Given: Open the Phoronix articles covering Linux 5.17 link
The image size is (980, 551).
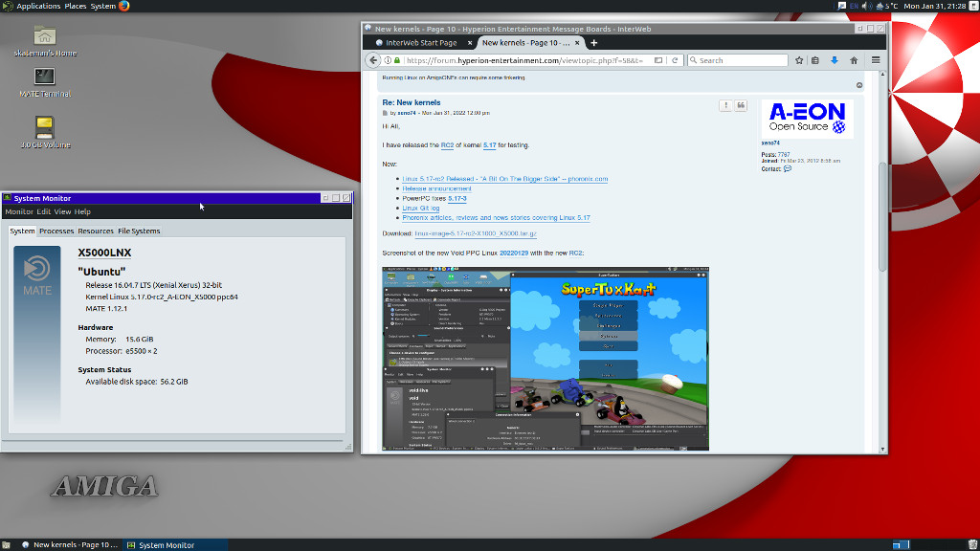Looking at the screenshot, I should tap(497, 217).
